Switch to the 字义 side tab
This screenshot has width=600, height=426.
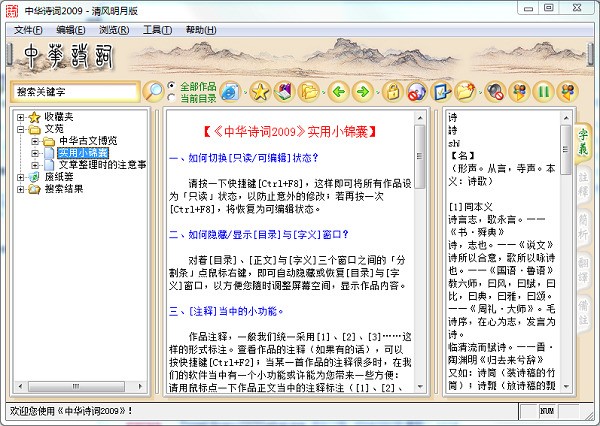583,142
